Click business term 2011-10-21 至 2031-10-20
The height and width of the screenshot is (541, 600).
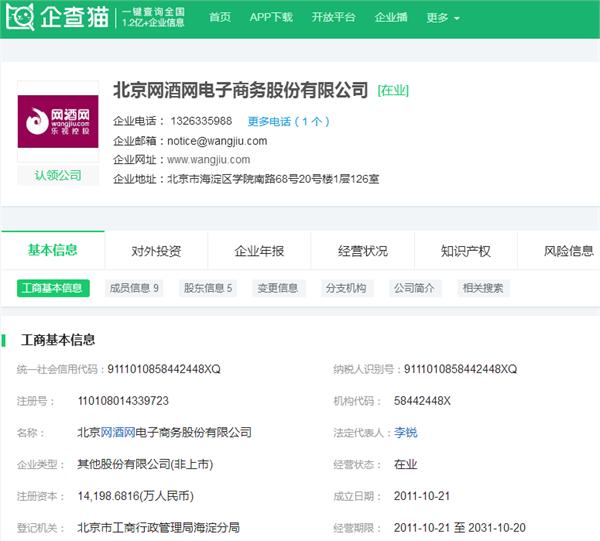(460, 528)
